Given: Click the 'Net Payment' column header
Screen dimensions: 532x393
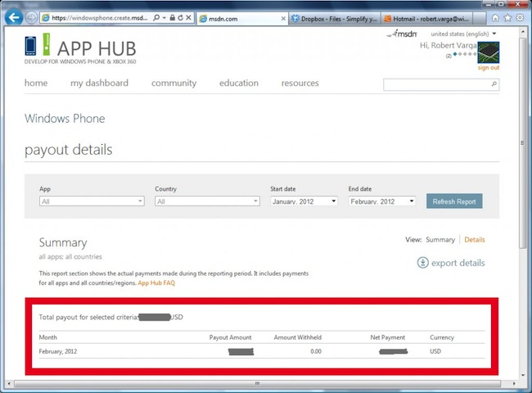Looking at the screenshot, I should pos(387,337).
